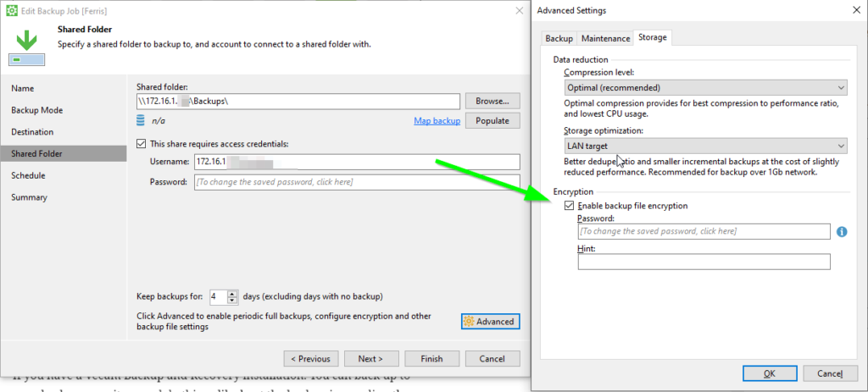Click the Browse... button

point(492,102)
